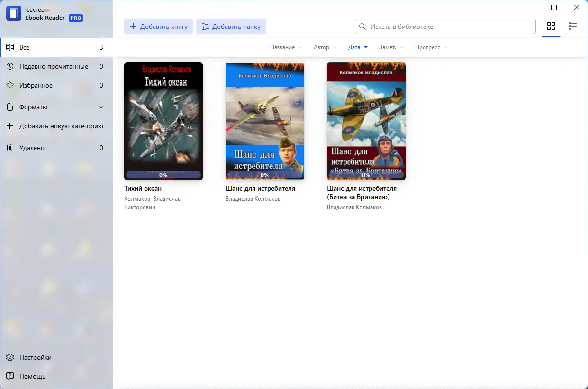The image size is (588, 389).
Task: Open 'Настройки' settings
Action: tap(57, 357)
